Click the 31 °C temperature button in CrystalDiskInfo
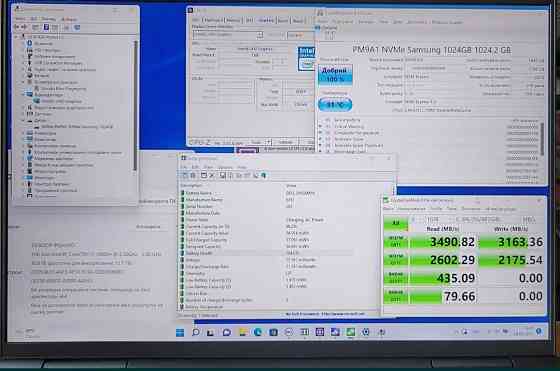The image size is (560, 371). pyautogui.click(x=335, y=105)
